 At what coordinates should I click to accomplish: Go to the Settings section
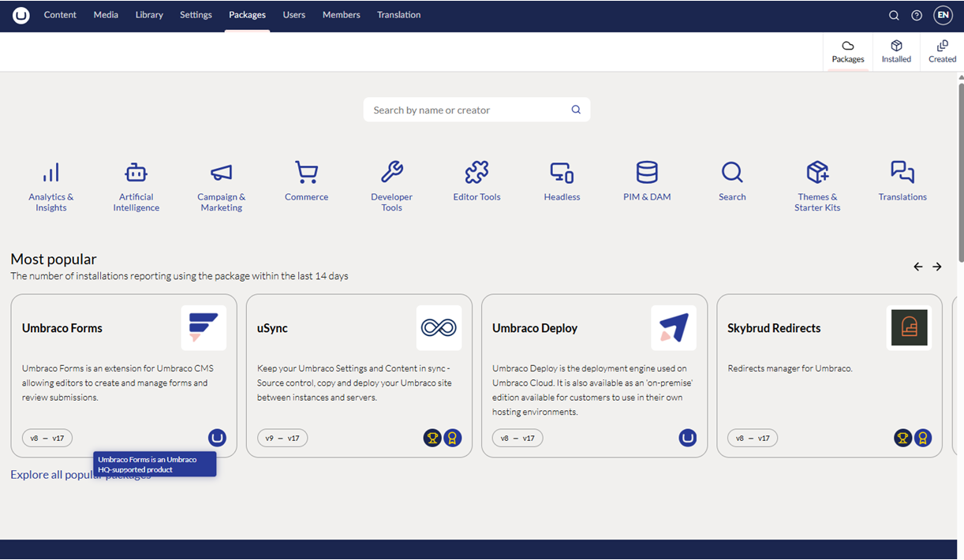pyautogui.click(x=196, y=15)
